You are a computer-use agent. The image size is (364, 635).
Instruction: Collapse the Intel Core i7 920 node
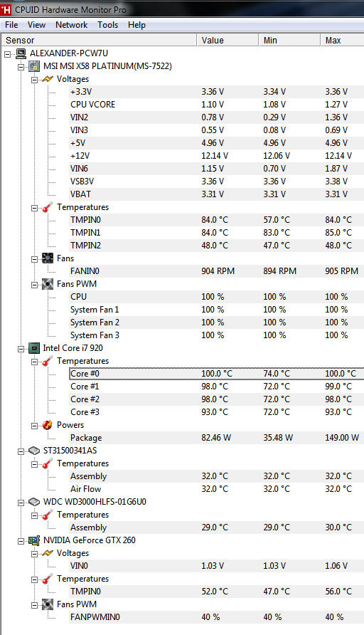click(x=21, y=349)
